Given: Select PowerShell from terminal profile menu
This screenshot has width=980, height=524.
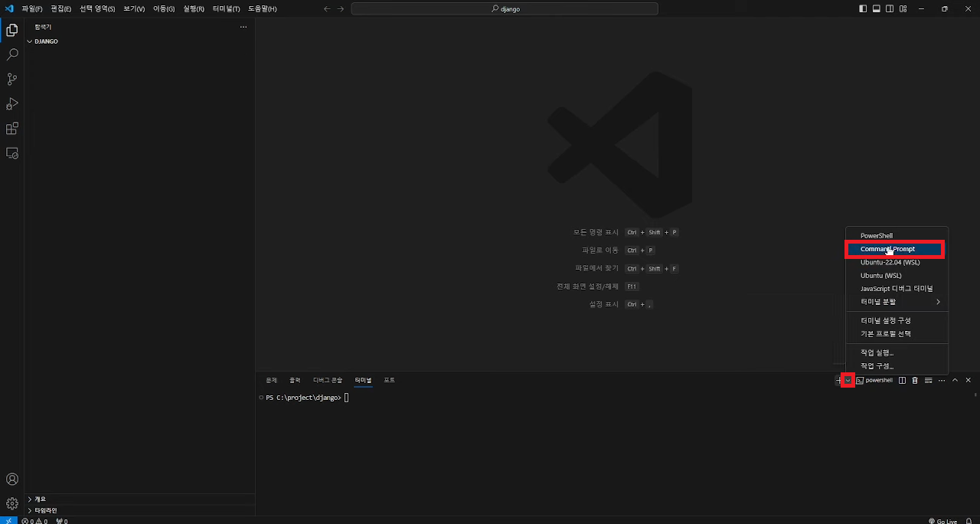Looking at the screenshot, I should [x=897, y=236].
